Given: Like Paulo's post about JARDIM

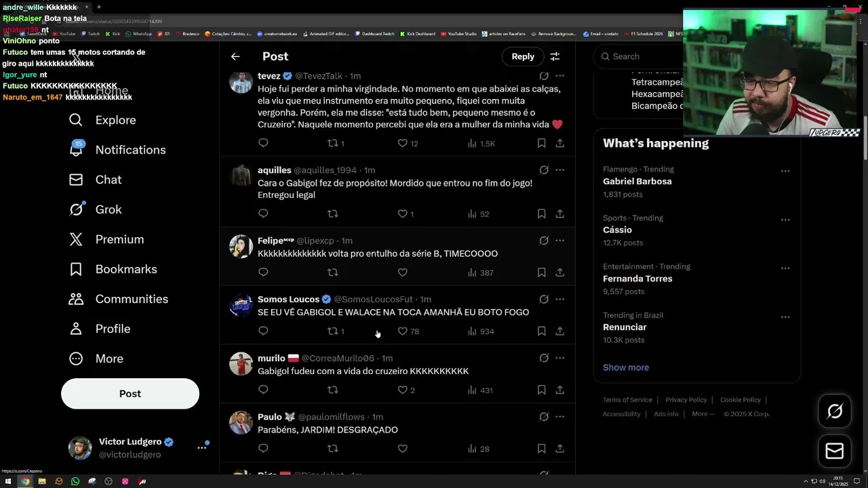Looking at the screenshot, I should pos(402,449).
